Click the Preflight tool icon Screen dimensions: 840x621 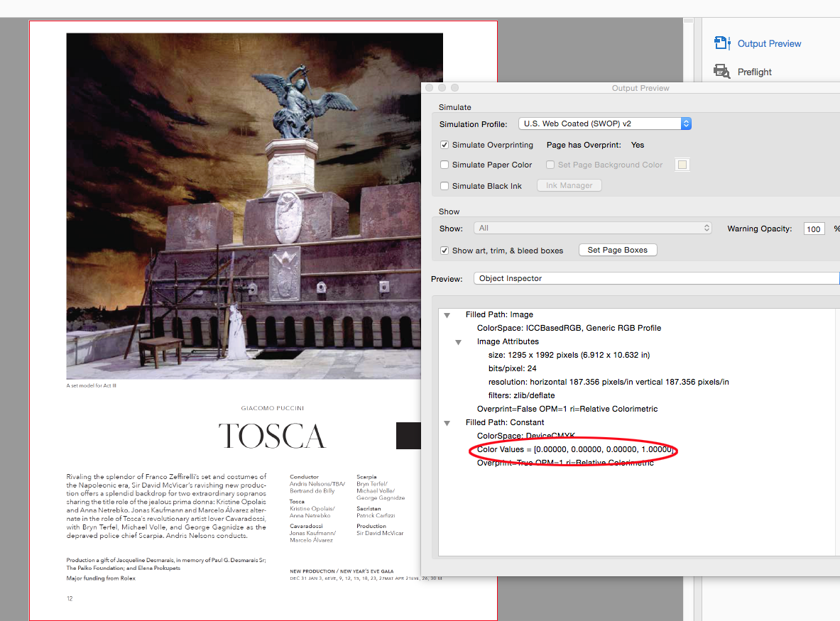pos(722,71)
